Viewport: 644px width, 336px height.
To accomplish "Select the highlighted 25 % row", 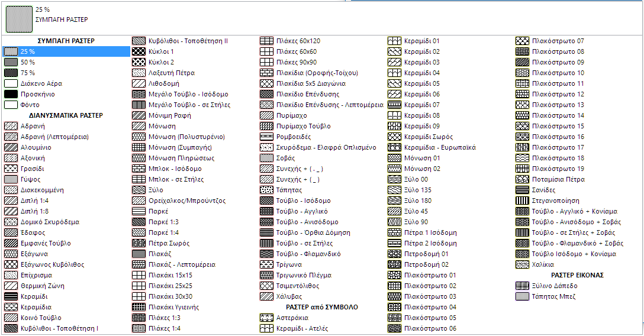I will coord(66,51).
